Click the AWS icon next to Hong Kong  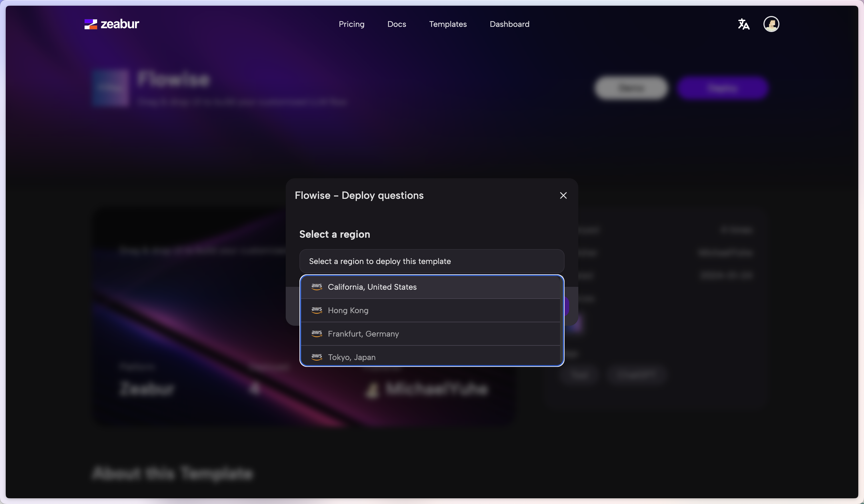click(317, 310)
